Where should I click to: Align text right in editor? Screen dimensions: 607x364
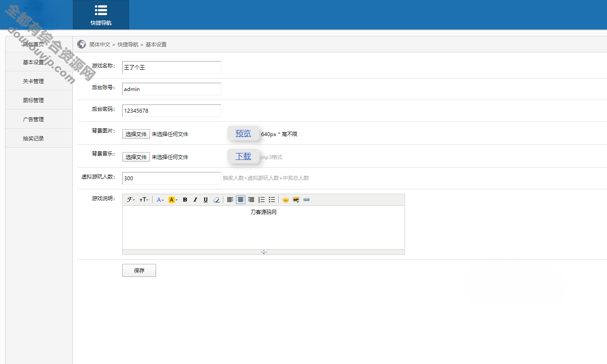tap(251, 200)
